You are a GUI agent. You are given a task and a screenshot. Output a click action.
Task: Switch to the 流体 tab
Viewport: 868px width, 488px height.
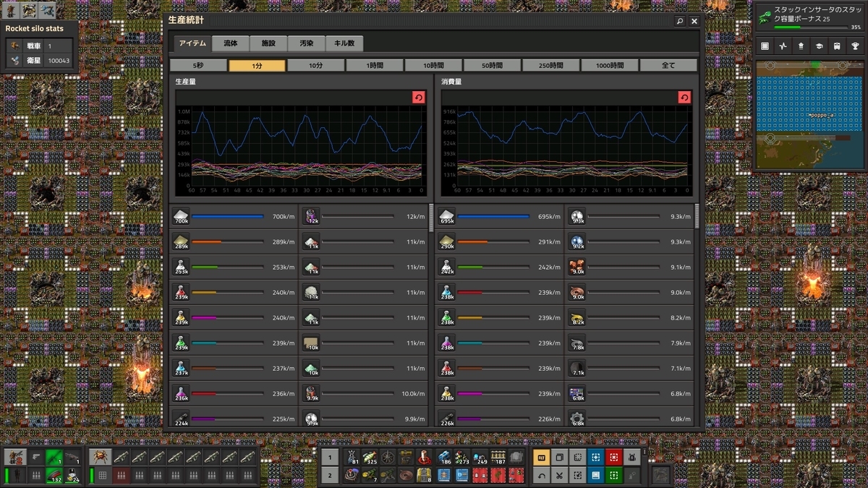pyautogui.click(x=231, y=43)
